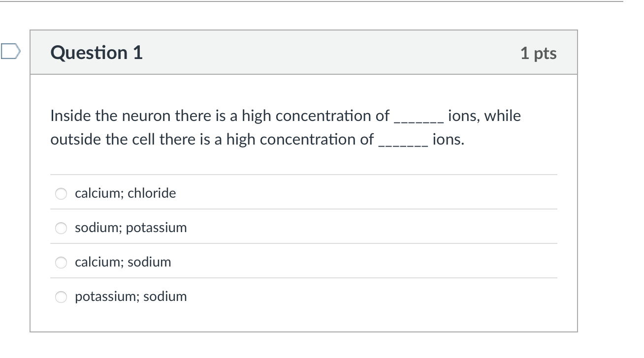Viewport: 644px width, 358px height.
Task: Click the "sodium; potassium" answer label text
Action: (x=130, y=228)
